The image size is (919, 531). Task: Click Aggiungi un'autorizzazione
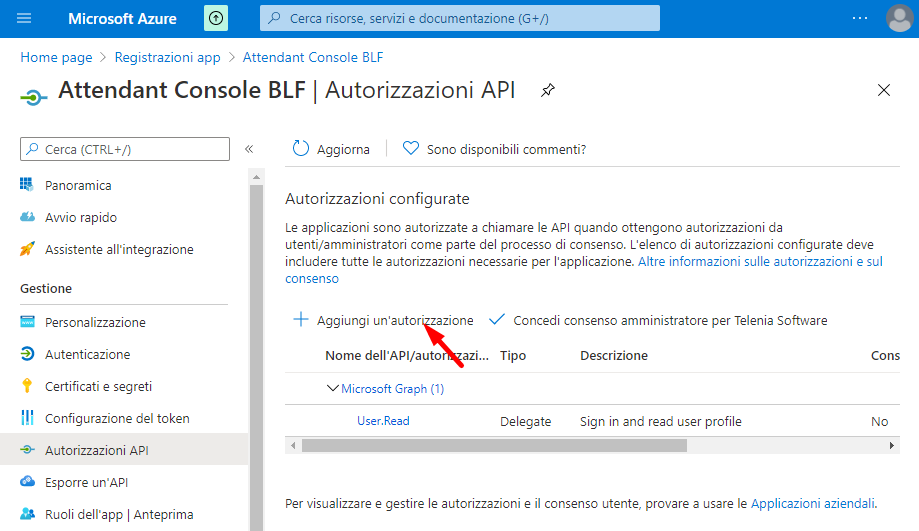(x=395, y=321)
